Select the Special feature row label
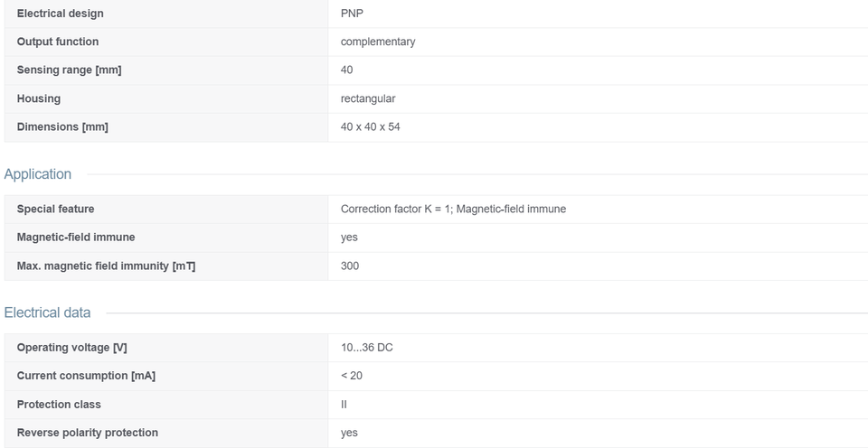The height and width of the screenshot is (448, 868). (x=55, y=209)
